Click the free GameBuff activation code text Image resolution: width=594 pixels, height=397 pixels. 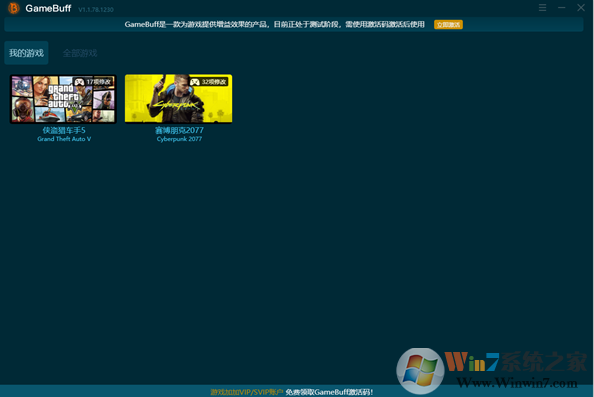(x=329, y=392)
